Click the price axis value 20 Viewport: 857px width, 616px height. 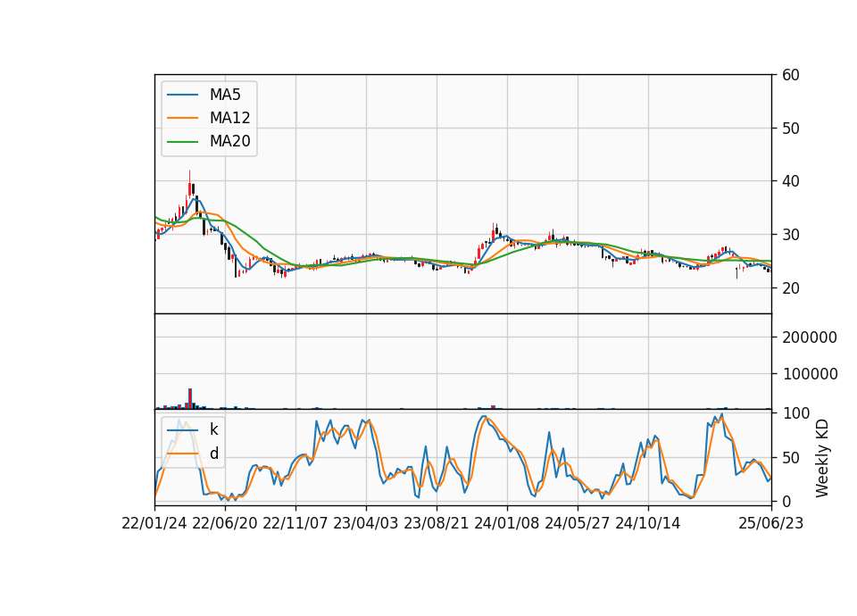791,288
